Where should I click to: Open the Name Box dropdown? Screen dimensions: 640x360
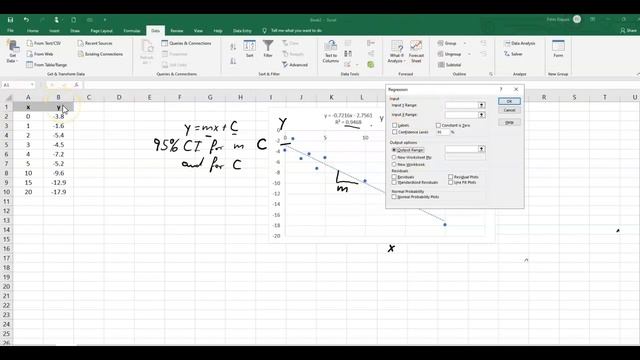[32, 85]
